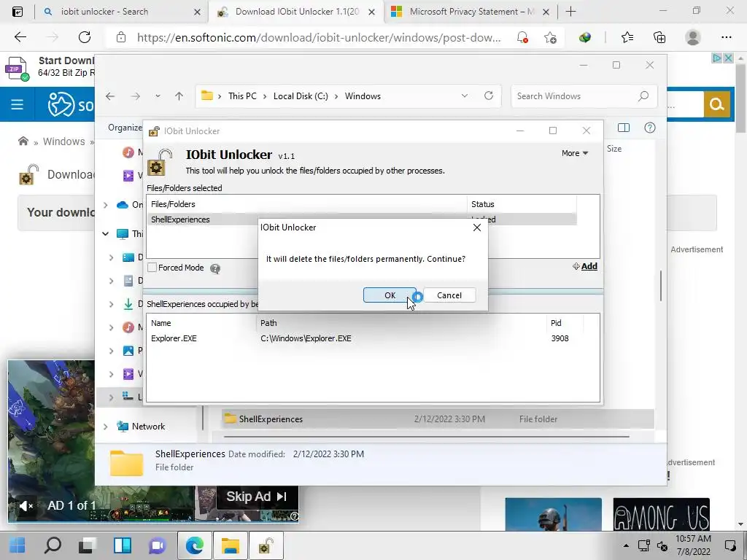Open Widgets from the taskbar

(123, 545)
